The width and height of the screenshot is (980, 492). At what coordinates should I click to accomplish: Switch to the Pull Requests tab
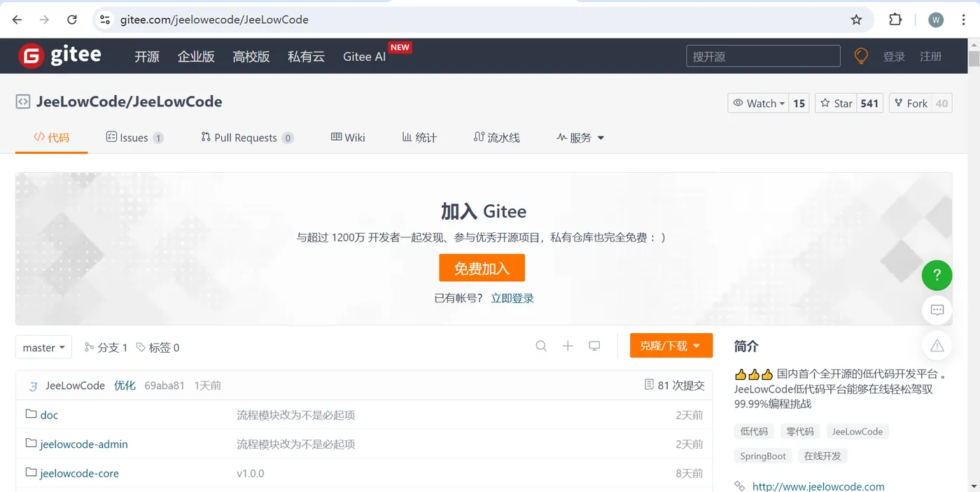(x=246, y=138)
